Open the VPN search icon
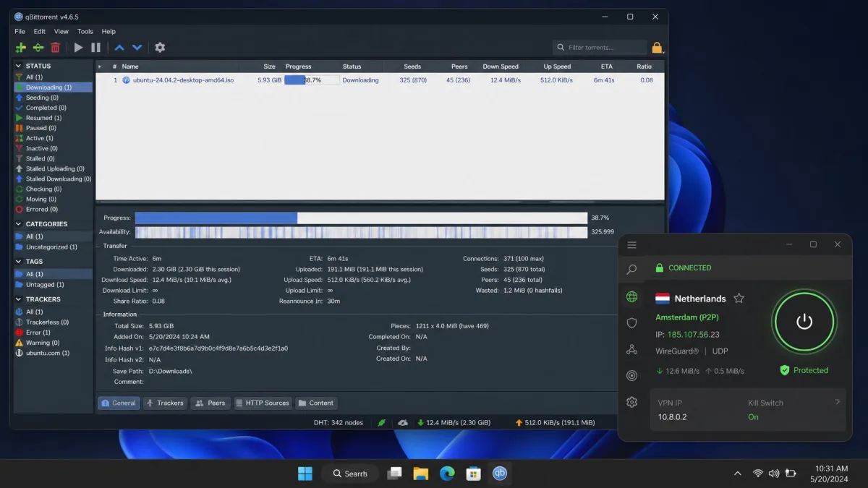868x488 pixels. click(x=631, y=270)
